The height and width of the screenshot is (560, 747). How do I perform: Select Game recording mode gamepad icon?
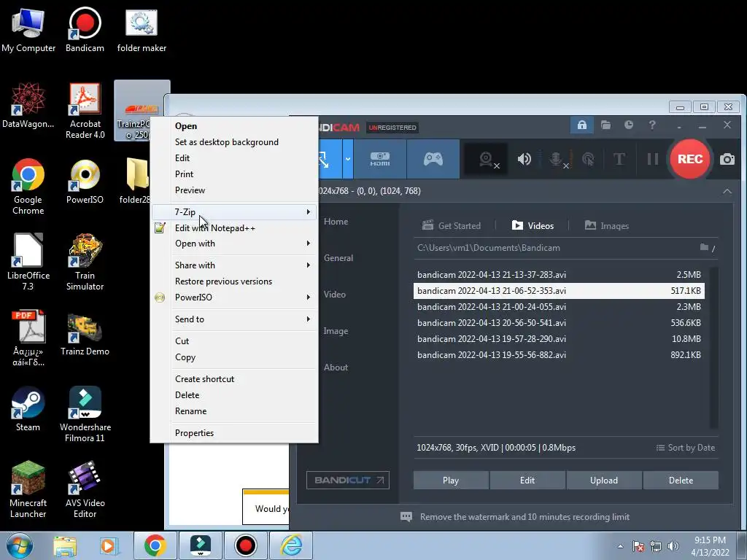(433, 159)
